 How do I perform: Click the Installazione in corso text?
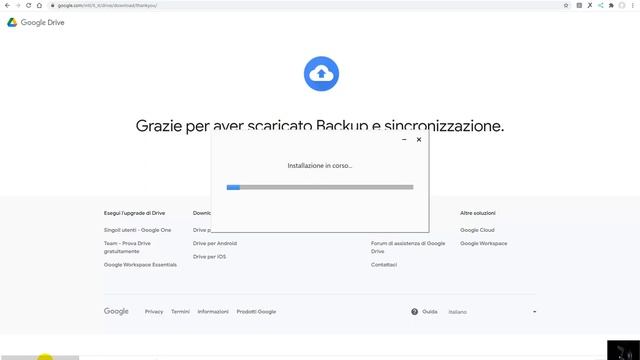tap(320, 166)
